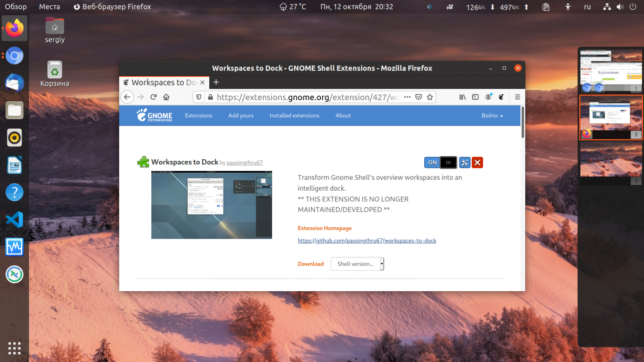This screenshot has height=362, width=644.
Task: Open tracking protection shield
Action: [x=199, y=97]
